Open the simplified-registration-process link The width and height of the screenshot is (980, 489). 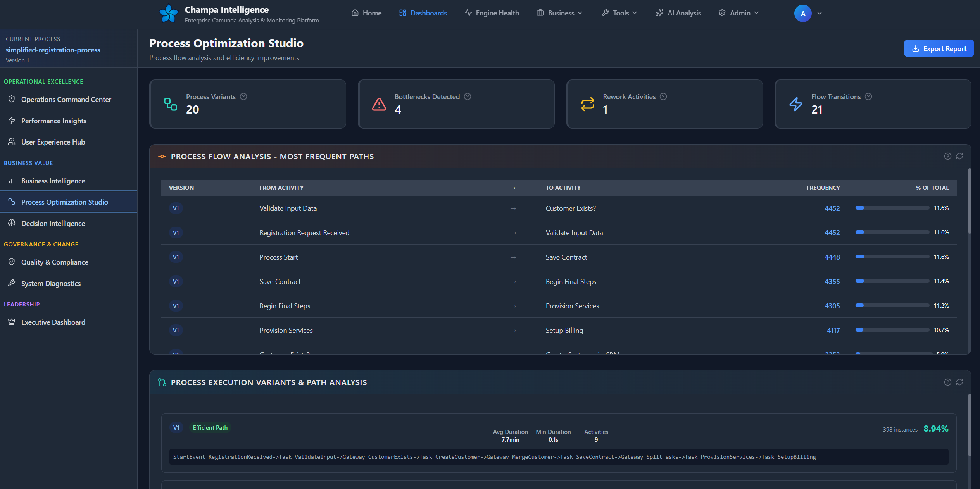coord(53,50)
